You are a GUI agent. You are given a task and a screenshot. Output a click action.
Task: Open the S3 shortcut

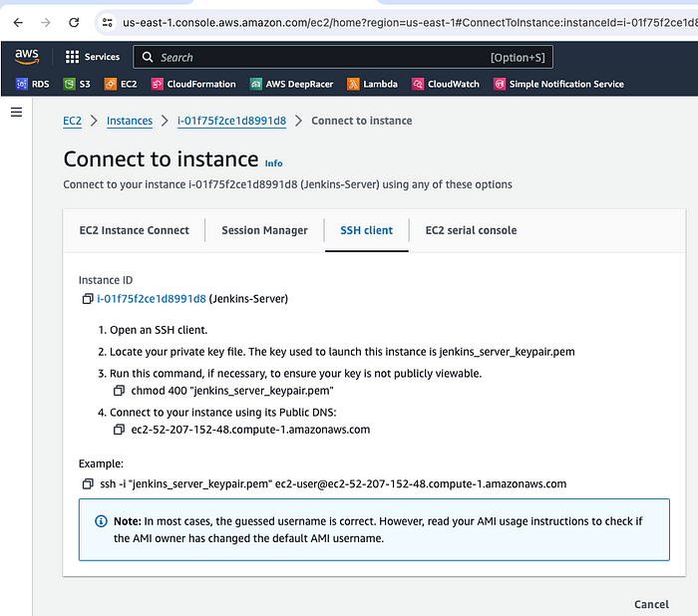pos(77,84)
